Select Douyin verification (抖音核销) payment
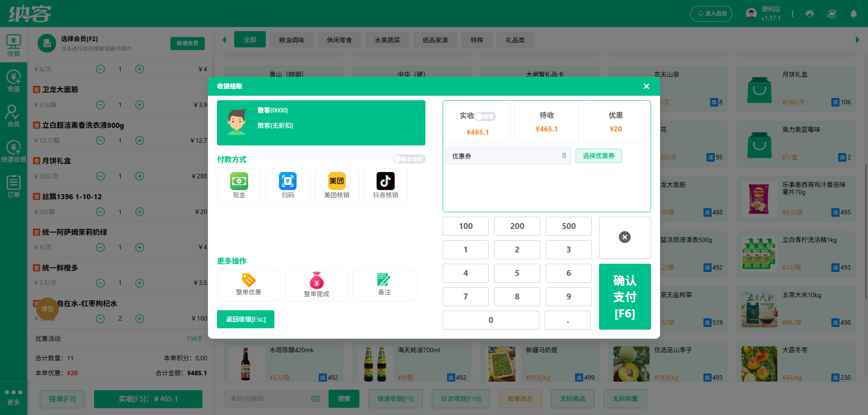868x415 pixels. coord(385,186)
